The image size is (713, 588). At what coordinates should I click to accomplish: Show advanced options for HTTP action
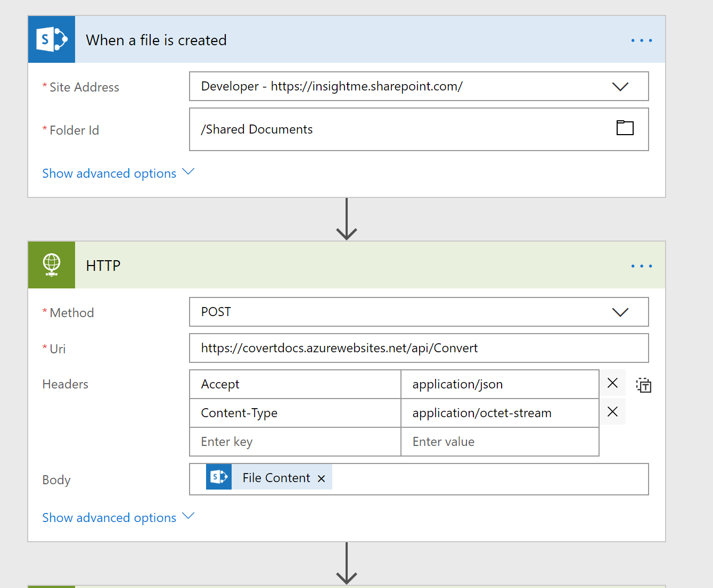[118, 518]
